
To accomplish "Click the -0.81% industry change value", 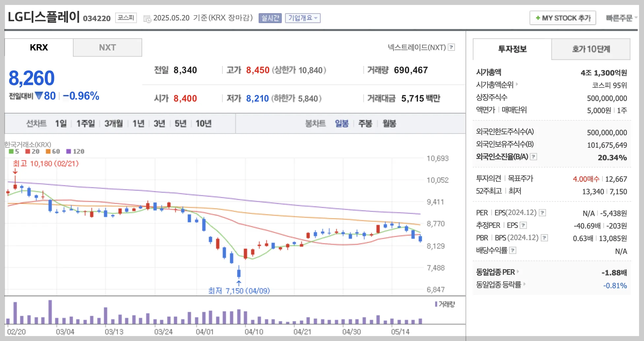I will click(615, 286).
